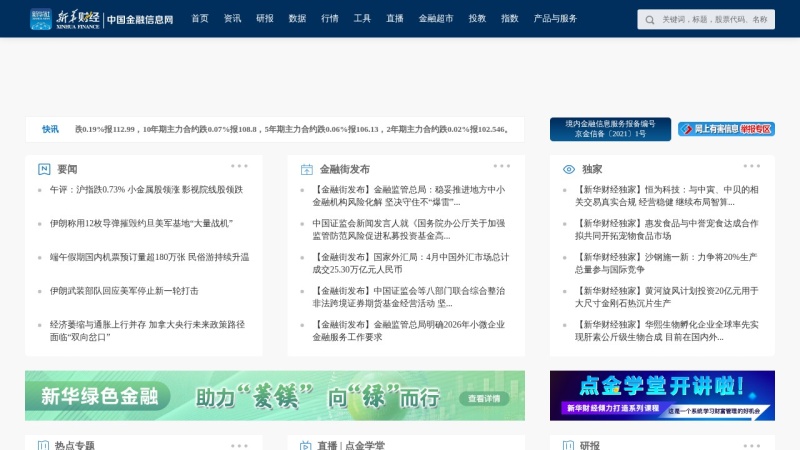Click the 热点专题 section icon
Screen dimensions: 800x450
coord(44,445)
